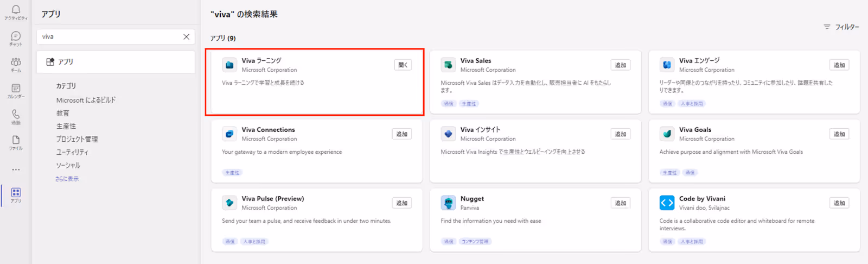
Task: Select the 生産性 category
Action: click(x=66, y=126)
